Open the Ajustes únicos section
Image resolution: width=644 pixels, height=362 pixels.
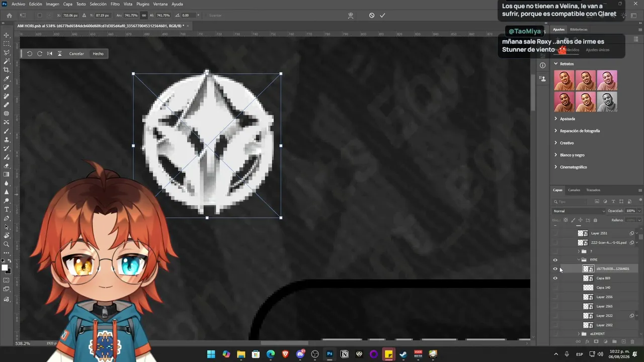pos(598,50)
